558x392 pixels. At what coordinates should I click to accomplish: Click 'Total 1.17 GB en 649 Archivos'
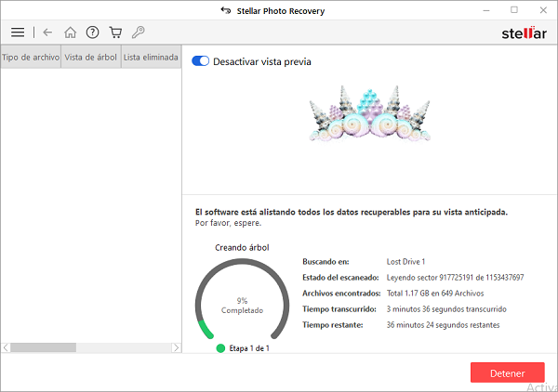coord(435,294)
